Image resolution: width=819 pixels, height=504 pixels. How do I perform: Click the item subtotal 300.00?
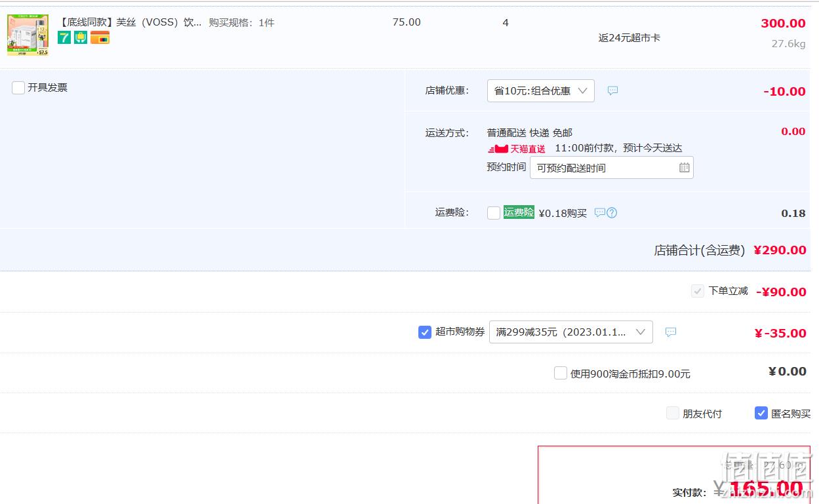(783, 24)
